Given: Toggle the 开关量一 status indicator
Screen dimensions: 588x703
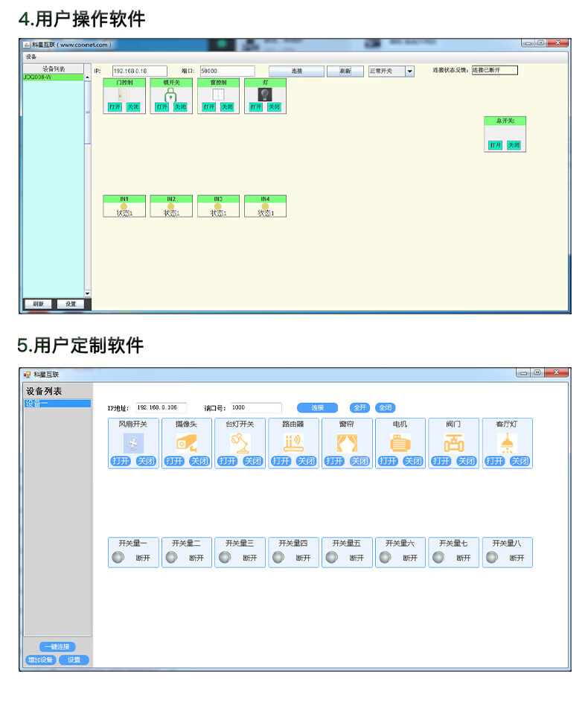Looking at the screenshot, I should tap(118, 558).
